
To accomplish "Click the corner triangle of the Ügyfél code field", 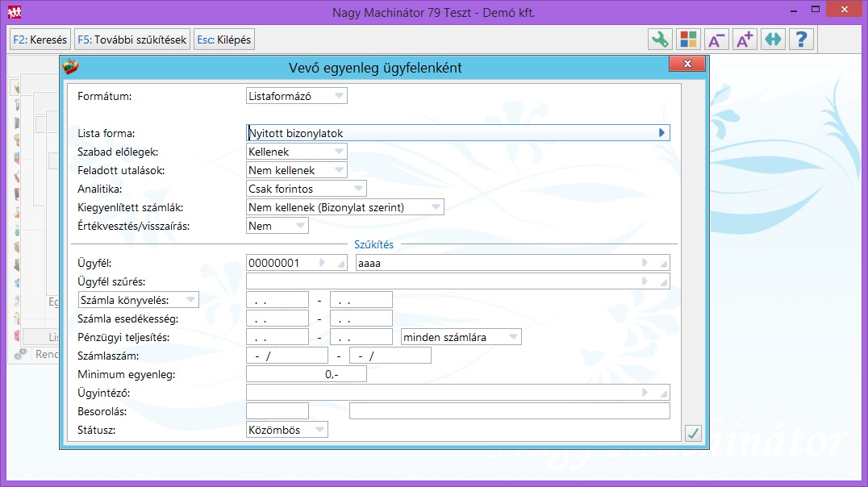I will coord(341,265).
